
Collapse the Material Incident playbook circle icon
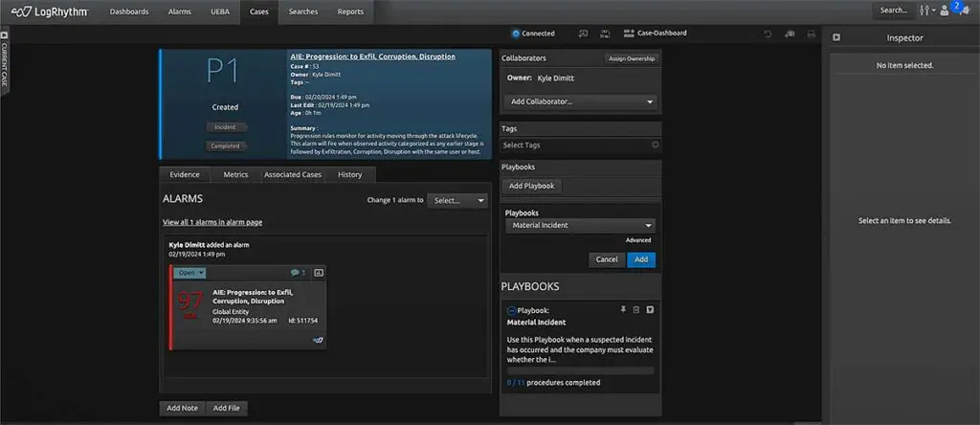pos(511,311)
